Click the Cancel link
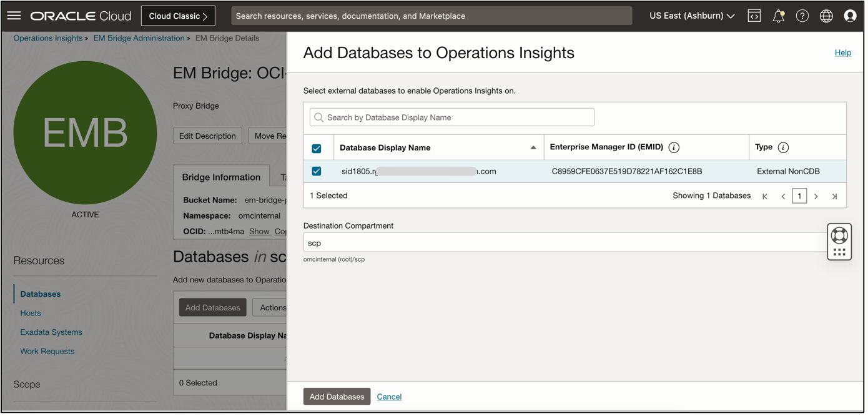Screen dimensions: 868x416 [389, 397]
